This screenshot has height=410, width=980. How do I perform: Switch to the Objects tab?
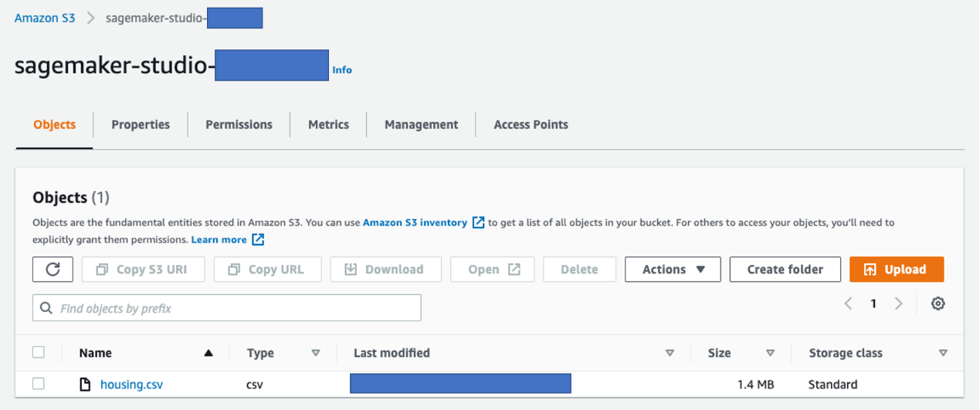(55, 124)
